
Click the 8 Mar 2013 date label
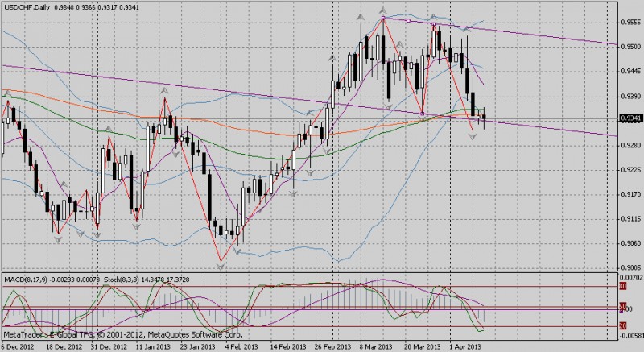pyautogui.click(x=377, y=345)
